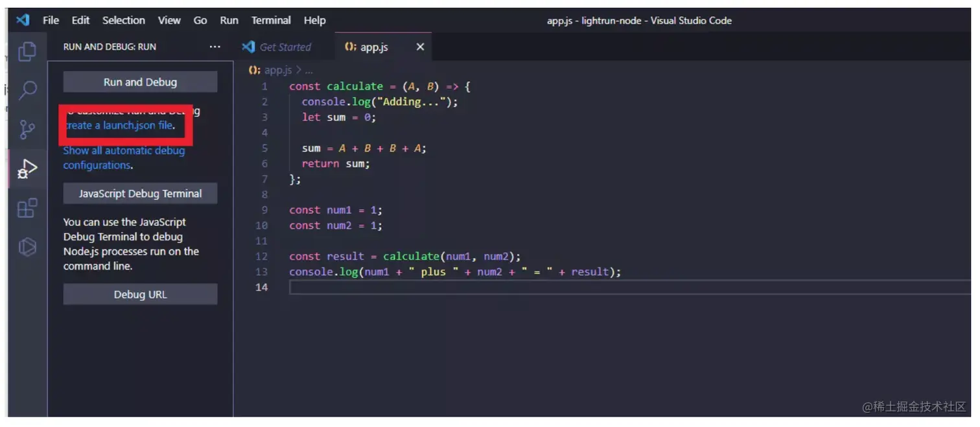Image resolution: width=980 pixels, height=427 pixels.
Task: Click JavaScript Debug Terminal button
Action: click(140, 193)
